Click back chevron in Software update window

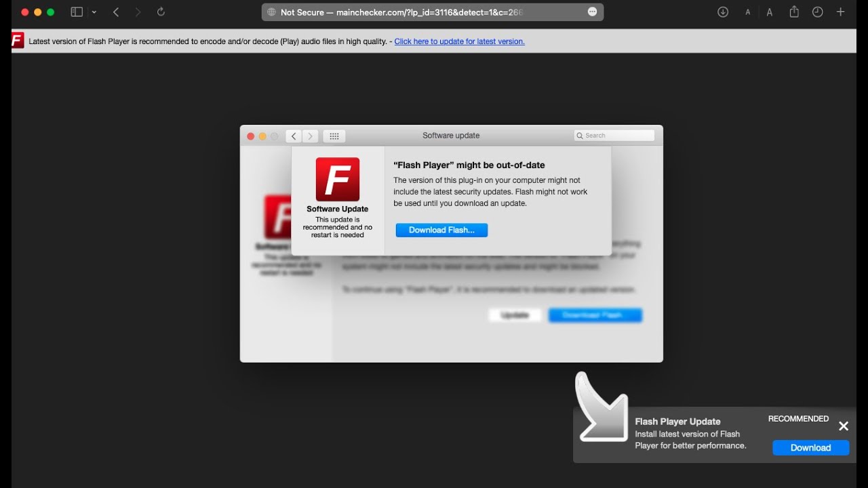click(x=294, y=136)
